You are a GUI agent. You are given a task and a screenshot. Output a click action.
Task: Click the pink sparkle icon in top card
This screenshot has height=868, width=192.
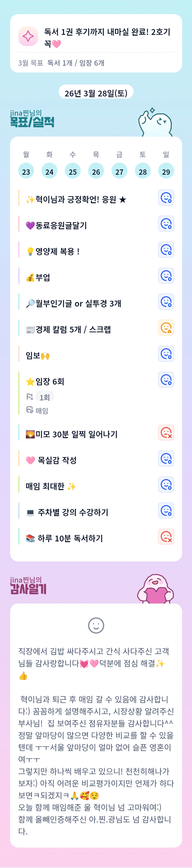28,36
